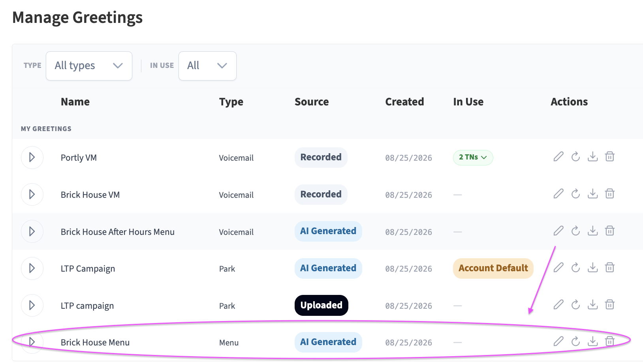Click refresh icon for Brick House VM

[575, 194]
